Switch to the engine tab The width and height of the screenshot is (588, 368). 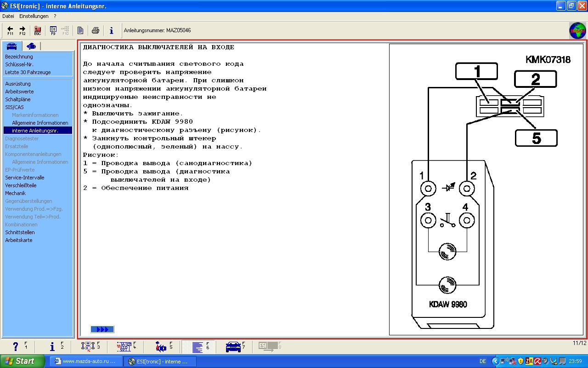click(x=31, y=46)
